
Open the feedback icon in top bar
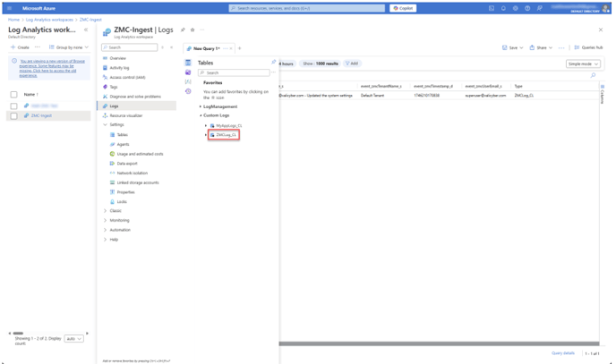point(540,8)
